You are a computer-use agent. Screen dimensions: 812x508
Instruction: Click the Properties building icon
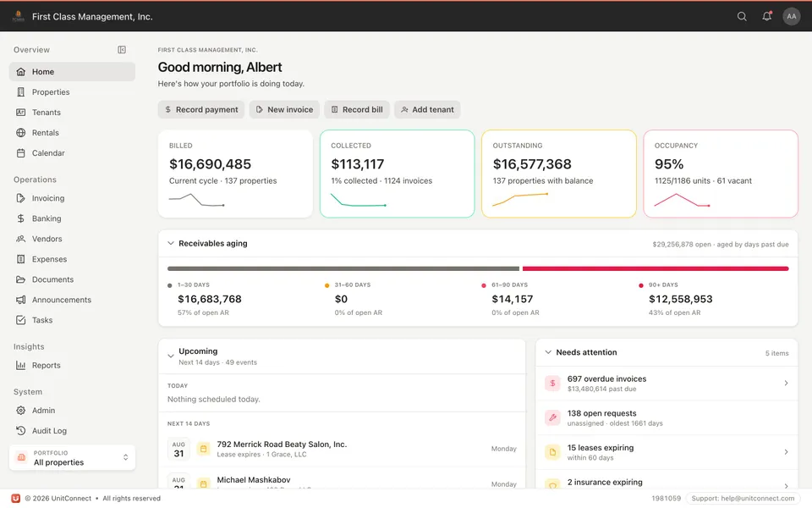(20, 91)
